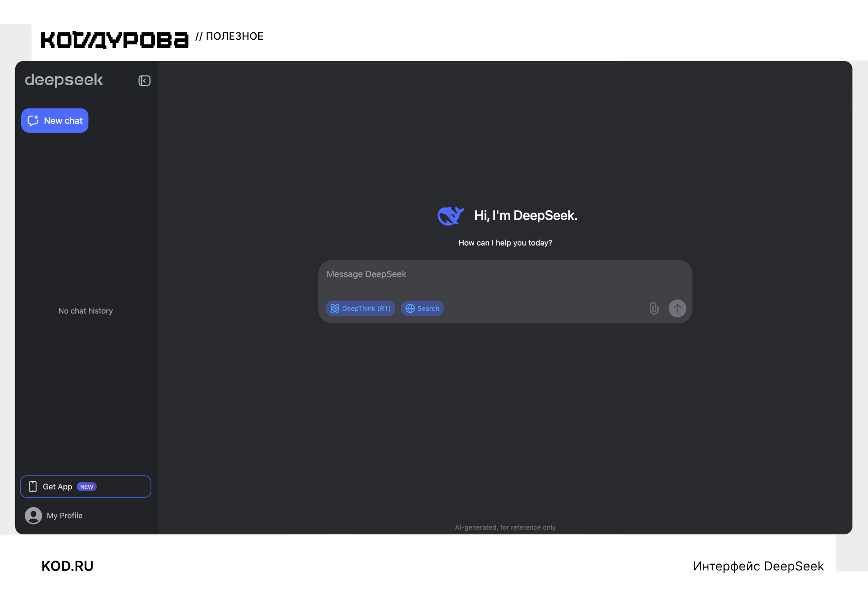Click the DeepSeek whale logo
Viewport: 868px width, 595px height.
click(x=451, y=215)
